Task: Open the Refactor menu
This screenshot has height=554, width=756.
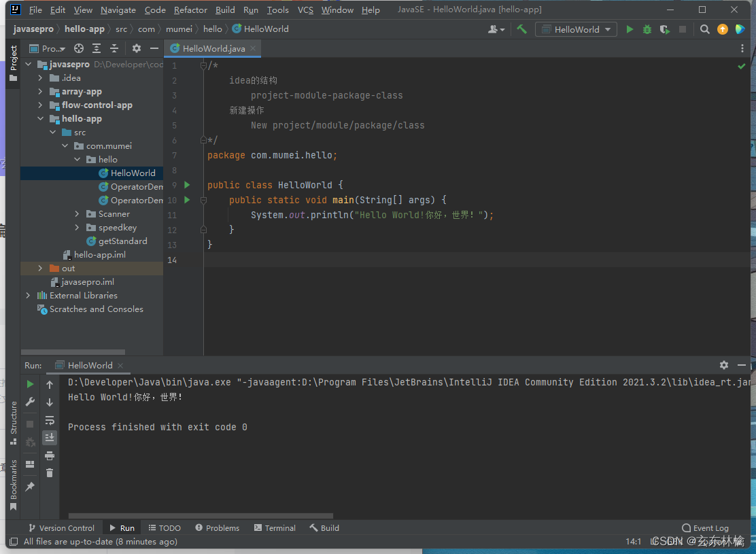Action: point(190,10)
